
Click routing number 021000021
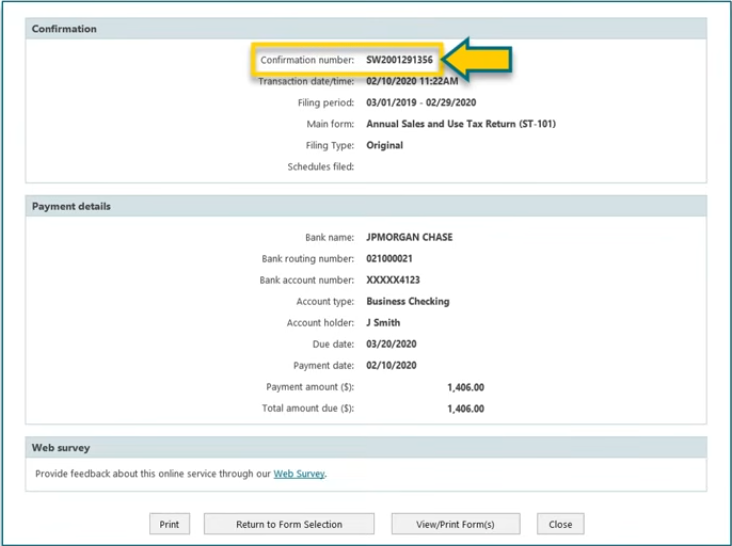click(389, 259)
